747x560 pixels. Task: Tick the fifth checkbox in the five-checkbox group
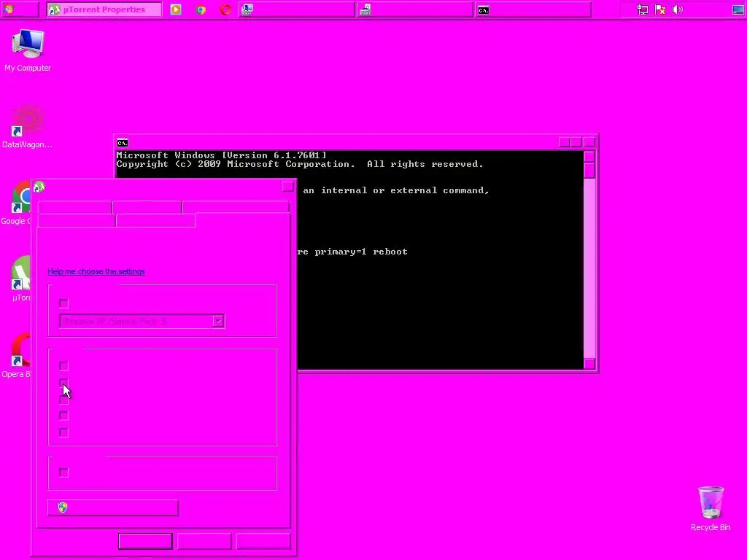64,432
